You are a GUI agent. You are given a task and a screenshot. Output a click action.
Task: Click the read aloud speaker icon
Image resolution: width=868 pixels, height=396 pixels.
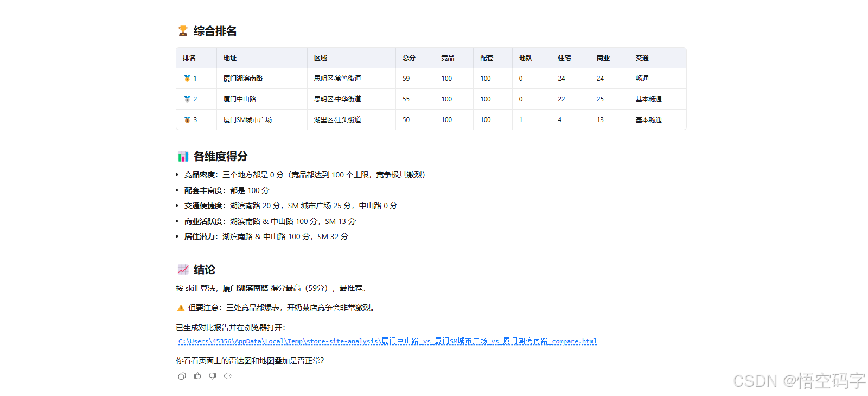228,376
